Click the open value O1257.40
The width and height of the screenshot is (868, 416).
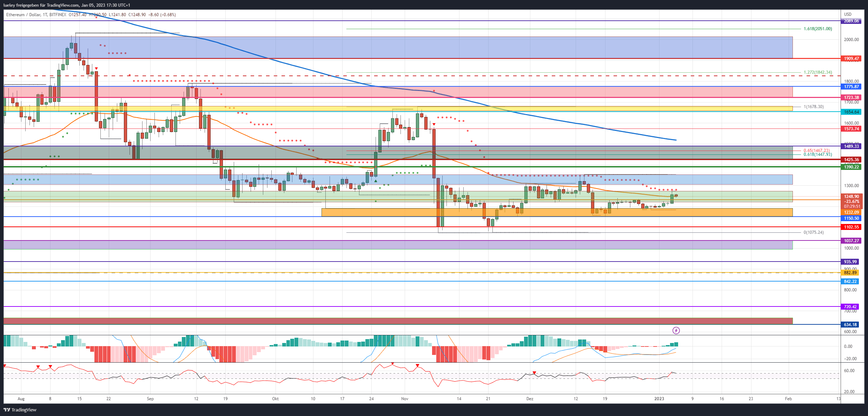click(x=77, y=15)
